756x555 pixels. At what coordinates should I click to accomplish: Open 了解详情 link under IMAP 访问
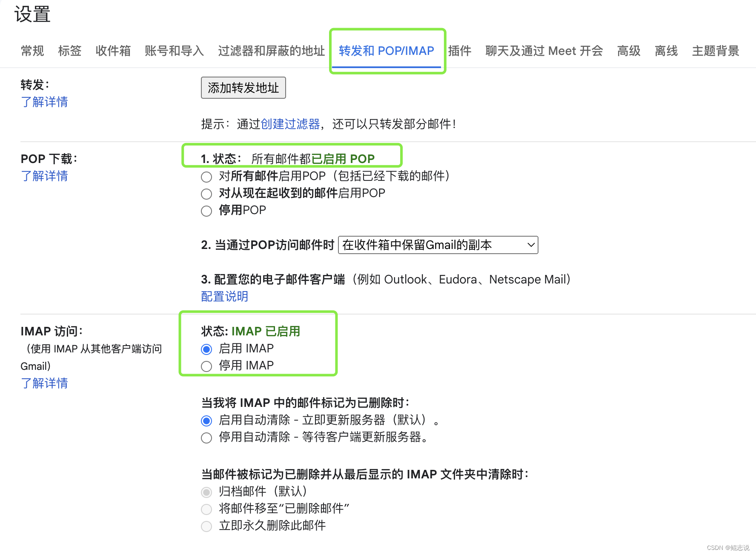(44, 383)
